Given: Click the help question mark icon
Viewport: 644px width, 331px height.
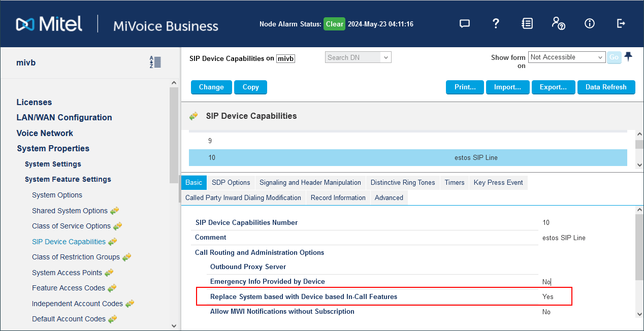Looking at the screenshot, I should click(x=496, y=23).
